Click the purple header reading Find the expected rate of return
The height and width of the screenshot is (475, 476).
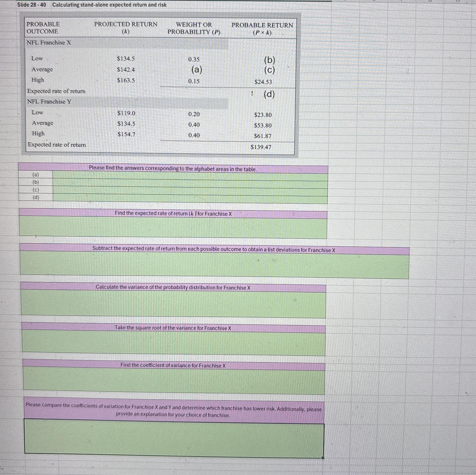173,214
